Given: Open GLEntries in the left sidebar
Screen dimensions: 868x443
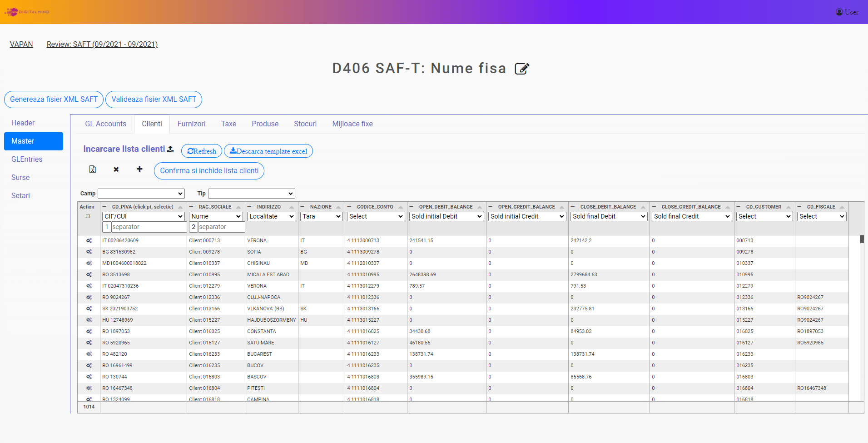Looking at the screenshot, I should pyautogui.click(x=27, y=159).
